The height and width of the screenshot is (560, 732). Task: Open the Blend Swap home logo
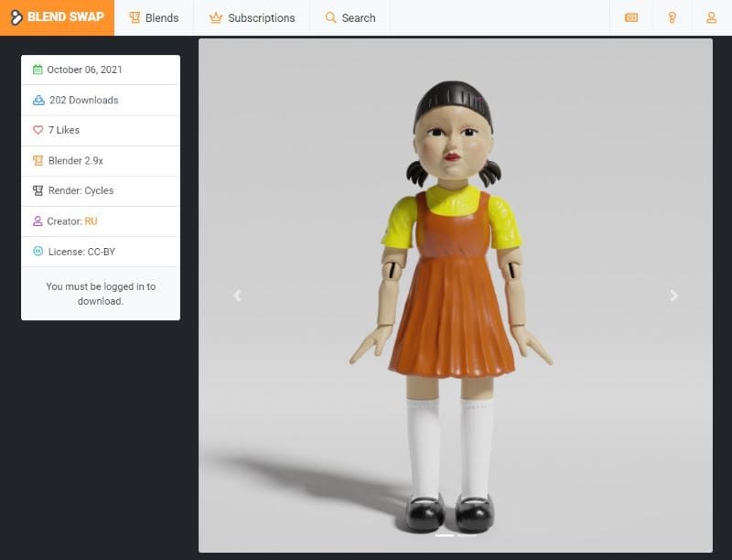pos(57,17)
